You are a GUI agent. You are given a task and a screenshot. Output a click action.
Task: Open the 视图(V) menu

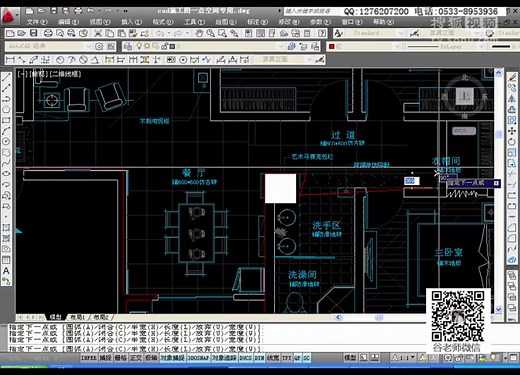point(100,22)
